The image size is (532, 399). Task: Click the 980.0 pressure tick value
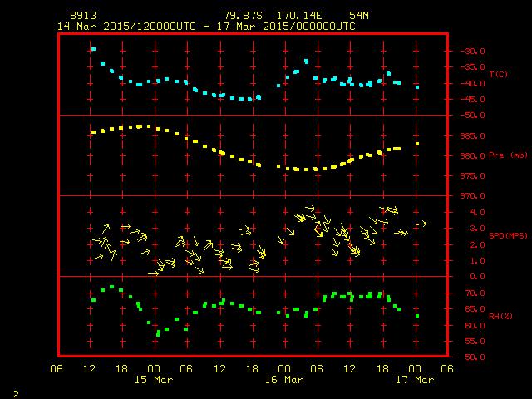click(473, 156)
